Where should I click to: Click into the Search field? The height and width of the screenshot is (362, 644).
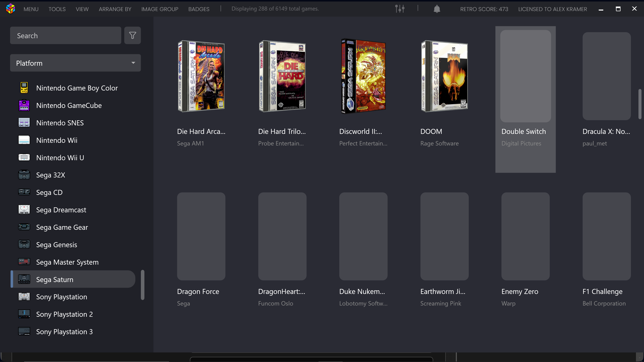tap(66, 36)
